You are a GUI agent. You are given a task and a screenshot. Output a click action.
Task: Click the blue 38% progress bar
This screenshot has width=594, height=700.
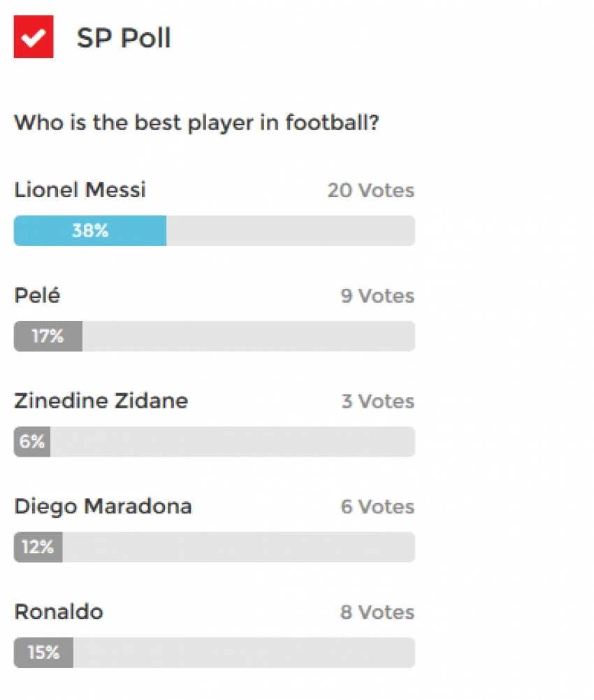(x=90, y=231)
